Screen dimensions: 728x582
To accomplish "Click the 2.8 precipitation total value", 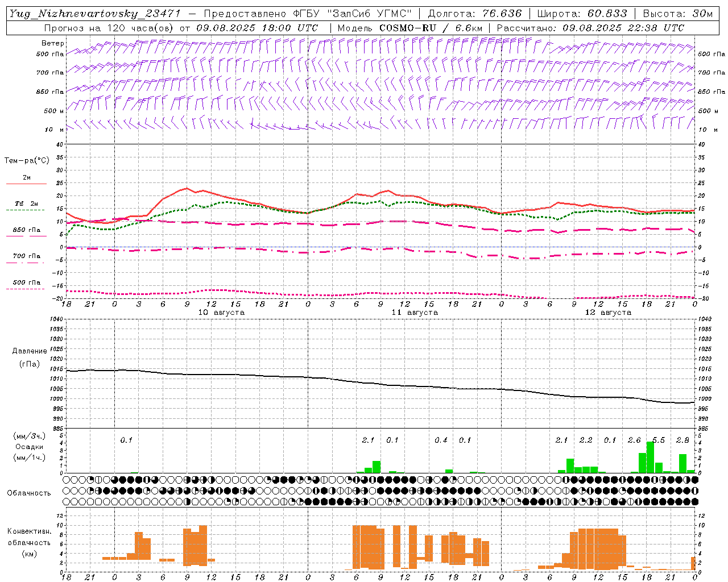I will pos(682,440).
